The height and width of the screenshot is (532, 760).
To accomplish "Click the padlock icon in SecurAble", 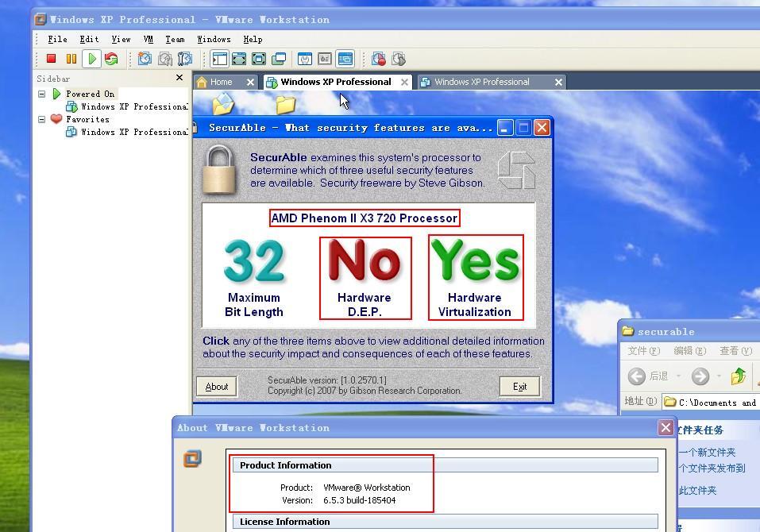I will tap(219, 170).
